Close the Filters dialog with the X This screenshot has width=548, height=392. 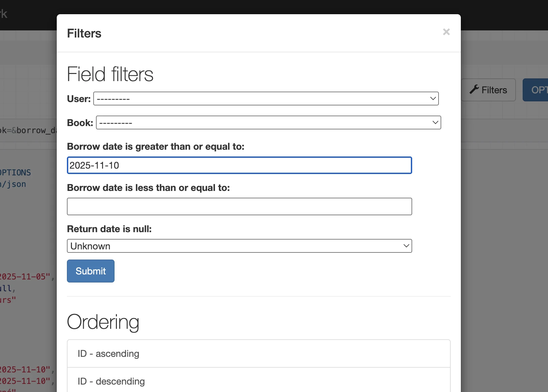pos(446,32)
